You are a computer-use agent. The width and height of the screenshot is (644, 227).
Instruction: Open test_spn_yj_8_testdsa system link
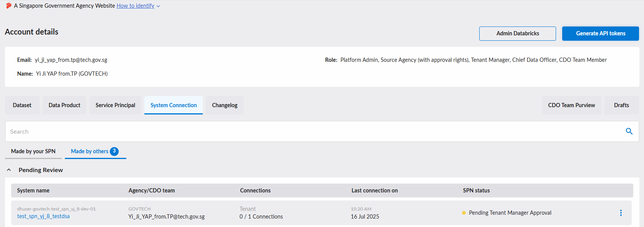pyautogui.click(x=43, y=216)
